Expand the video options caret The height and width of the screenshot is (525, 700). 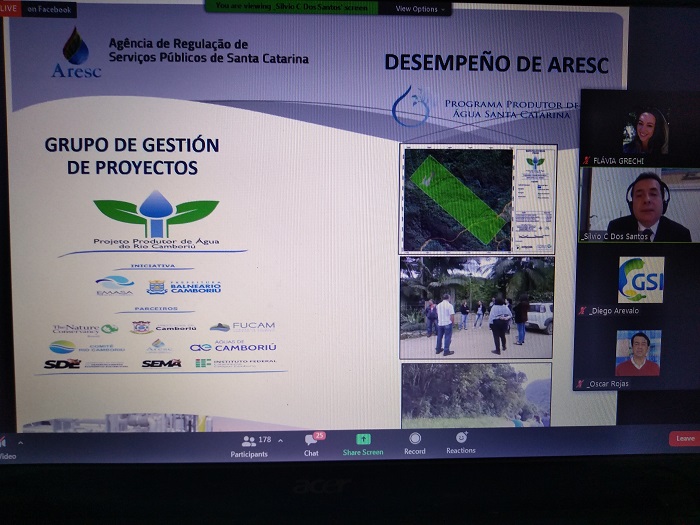pos(21,443)
